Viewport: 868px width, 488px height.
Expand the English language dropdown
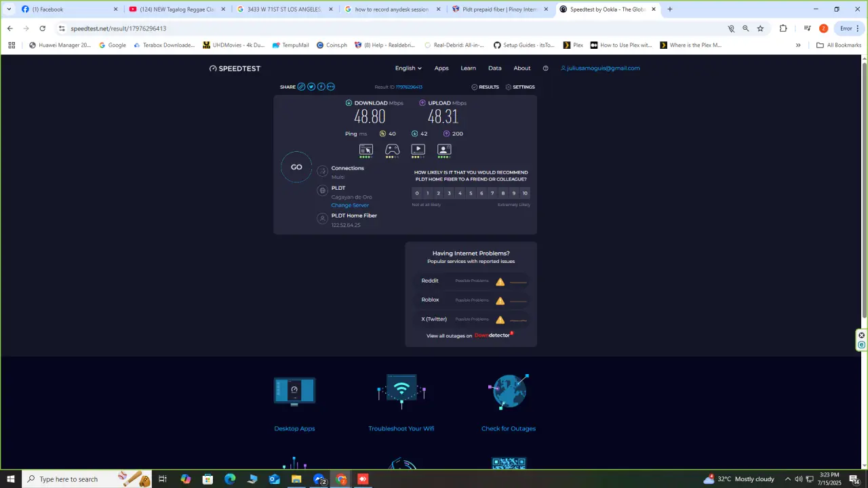(x=408, y=68)
